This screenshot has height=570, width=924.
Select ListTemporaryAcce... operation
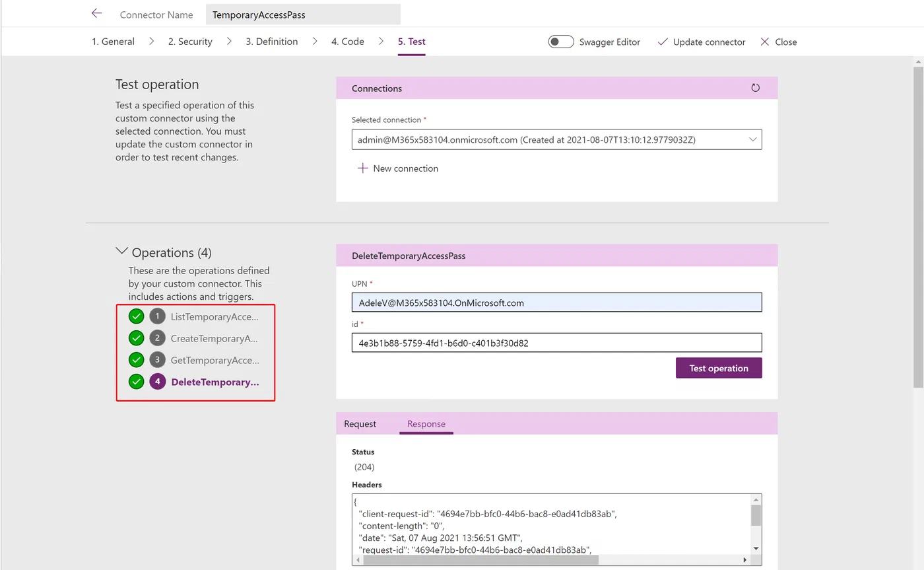(x=214, y=316)
